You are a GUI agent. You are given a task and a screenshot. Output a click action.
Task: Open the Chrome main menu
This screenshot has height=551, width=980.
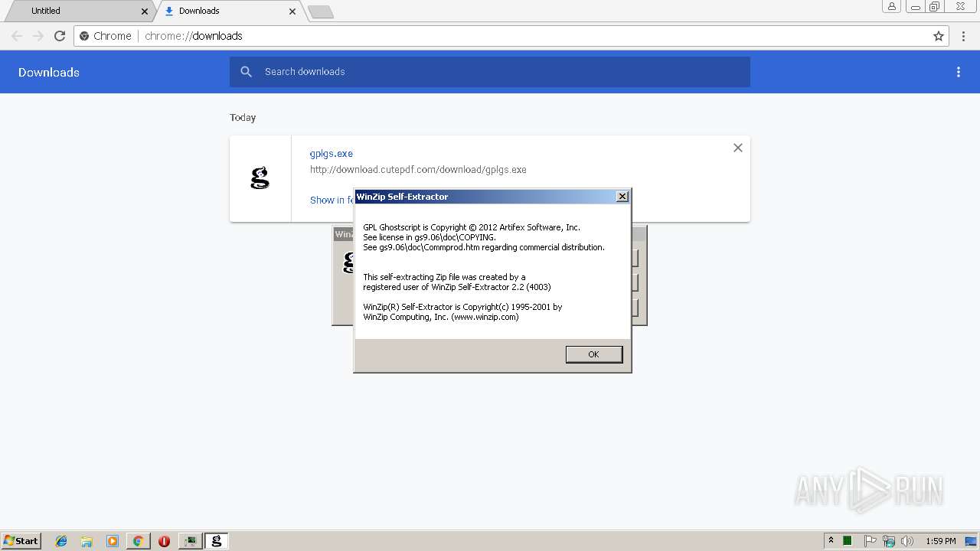[964, 36]
